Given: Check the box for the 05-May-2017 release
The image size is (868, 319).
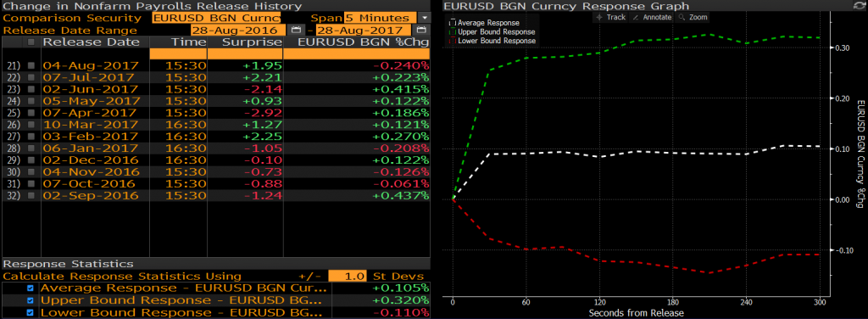Looking at the screenshot, I should [x=31, y=101].
